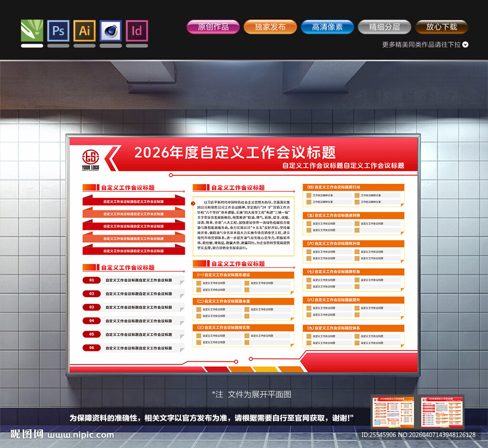Viewport: 488px width, 448px height.
Task: Click the InDesign Id icon
Action: click(x=137, y=30)
